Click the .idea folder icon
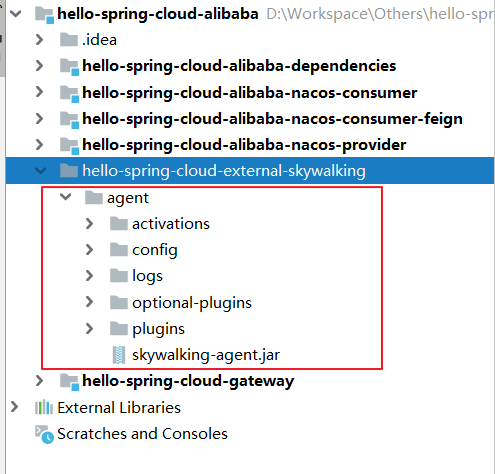Viewport: 495px width, 474px height. [69, 40]
